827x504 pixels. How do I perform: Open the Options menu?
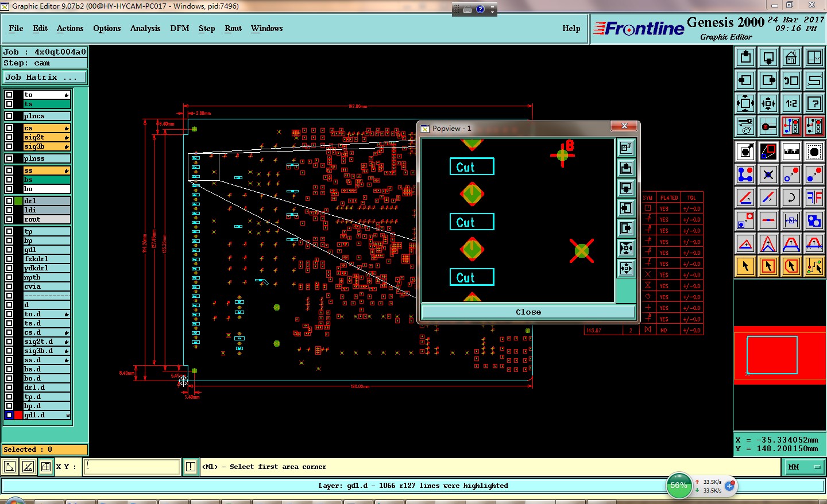coord(107,28)
